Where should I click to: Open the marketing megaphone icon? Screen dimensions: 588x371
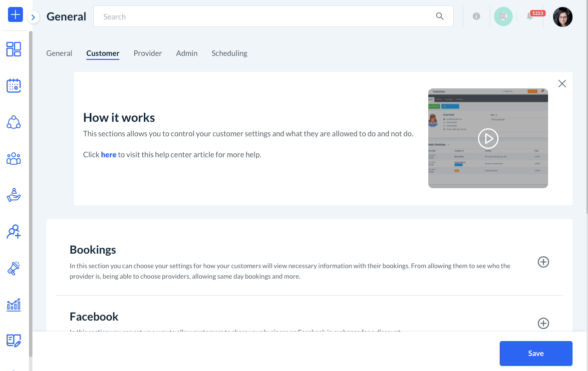[x=13, y=268]
